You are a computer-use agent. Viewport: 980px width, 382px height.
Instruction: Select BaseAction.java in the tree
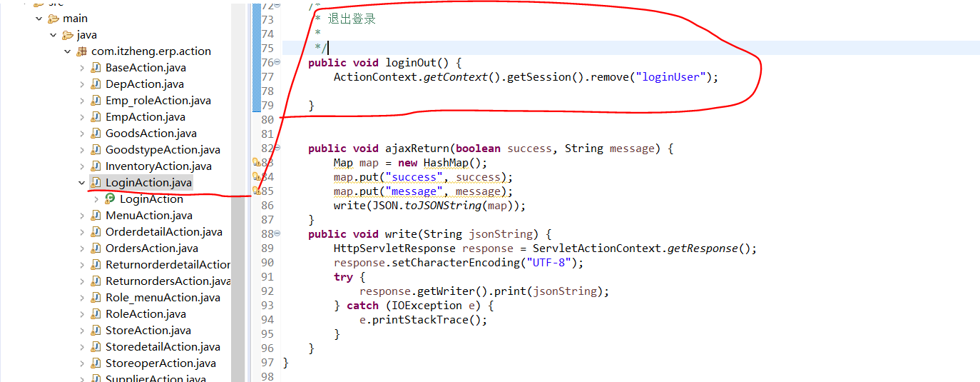[146, 68]
